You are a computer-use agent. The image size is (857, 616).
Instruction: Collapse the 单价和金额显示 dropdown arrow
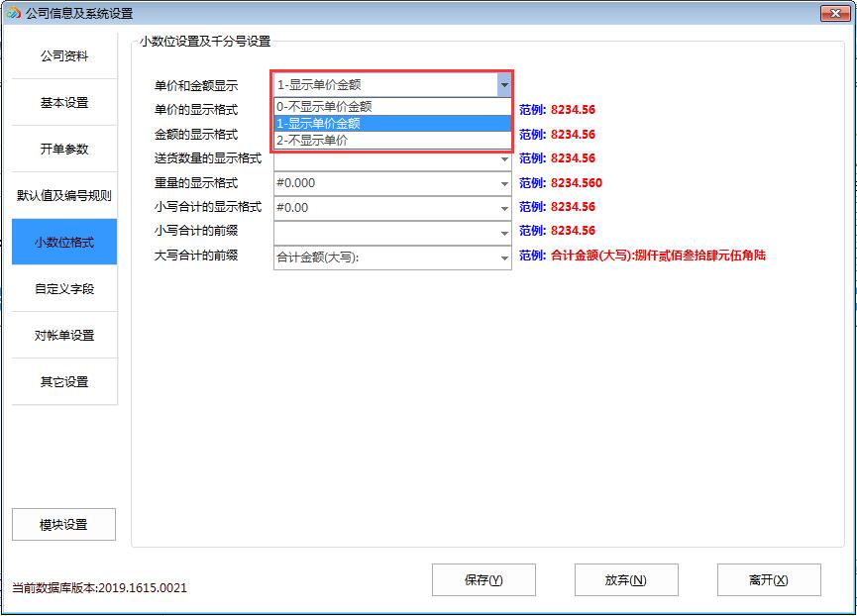click(x=504, y=85)
